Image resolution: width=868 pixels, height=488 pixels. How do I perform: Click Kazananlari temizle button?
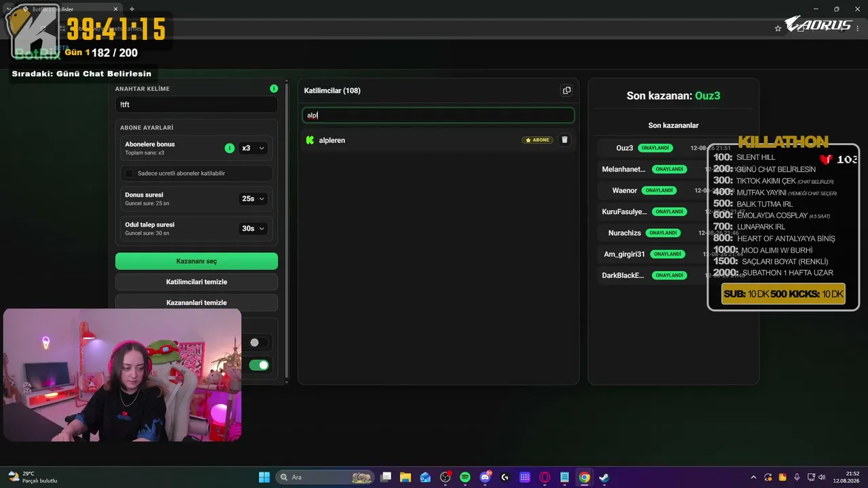click(x=197, y=302)
